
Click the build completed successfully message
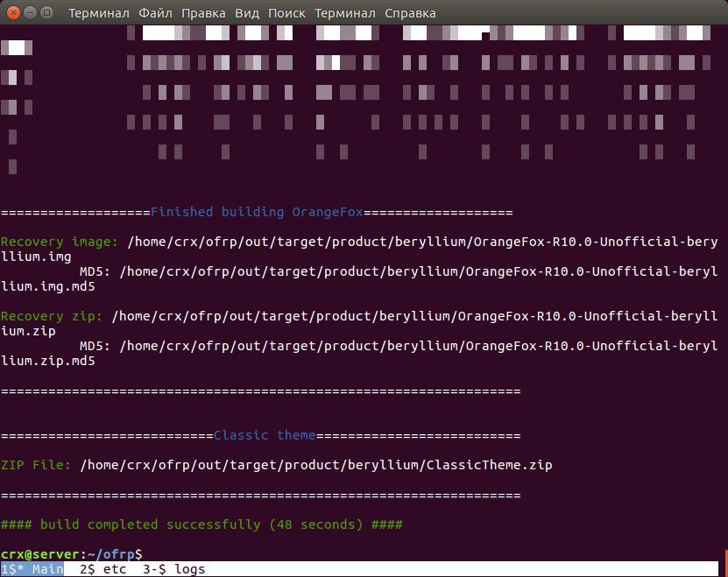[x=201, y=524]
